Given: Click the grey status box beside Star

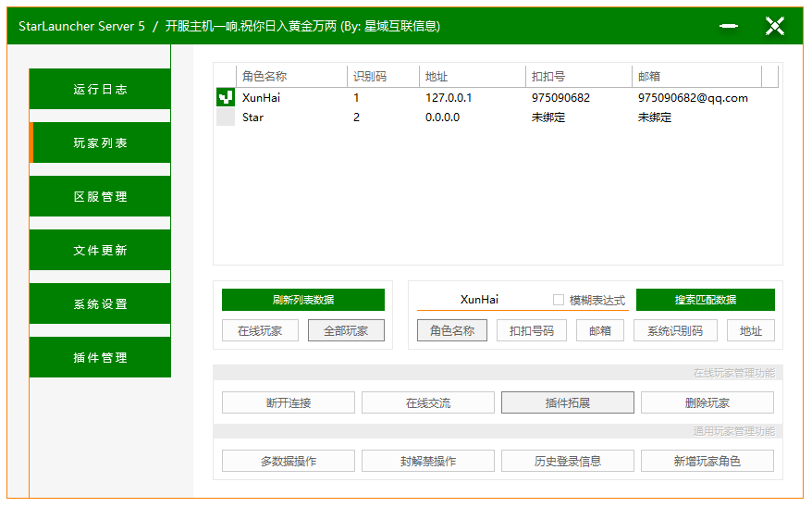Looking at the screenshot, I should coord(226,117).
